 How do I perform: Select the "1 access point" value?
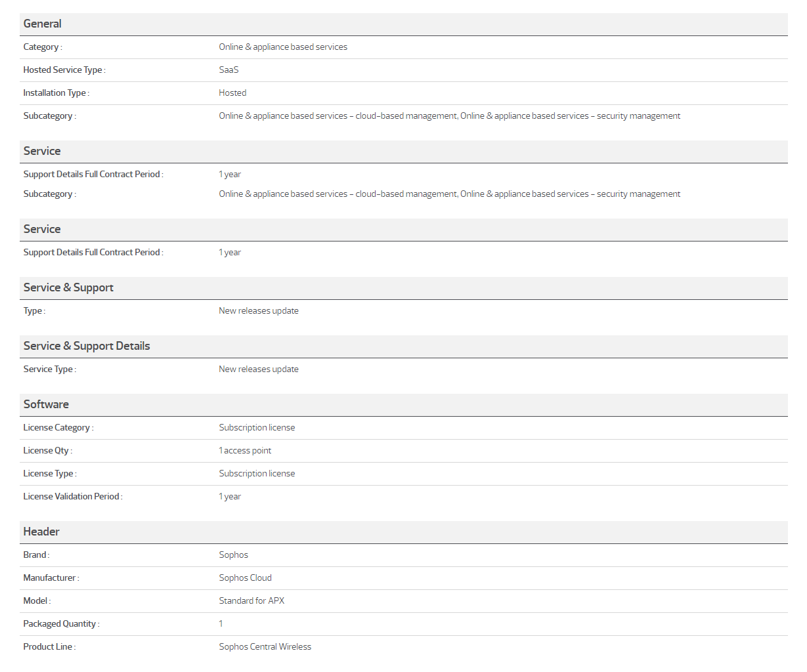coord(245,451)
